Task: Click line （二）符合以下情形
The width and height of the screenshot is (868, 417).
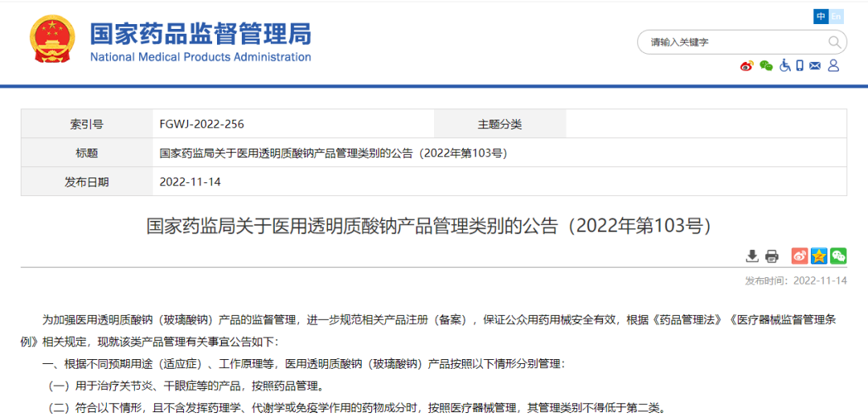Action: (355, 408)
